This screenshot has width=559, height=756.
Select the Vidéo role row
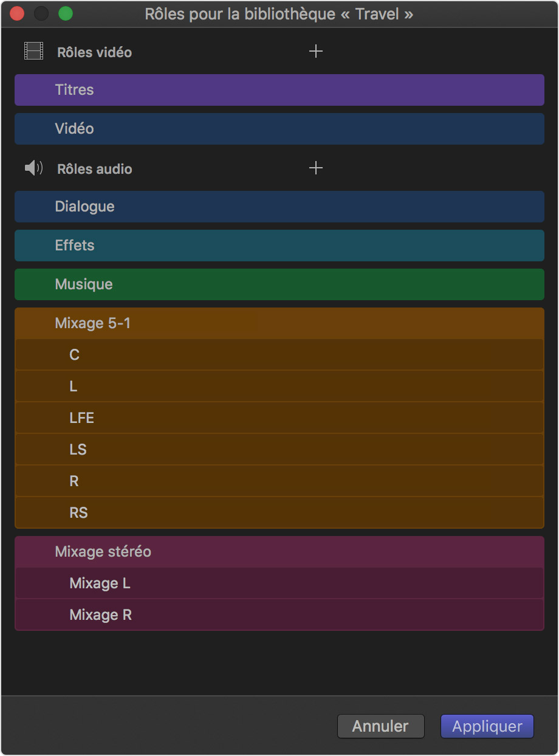(279, 129)
